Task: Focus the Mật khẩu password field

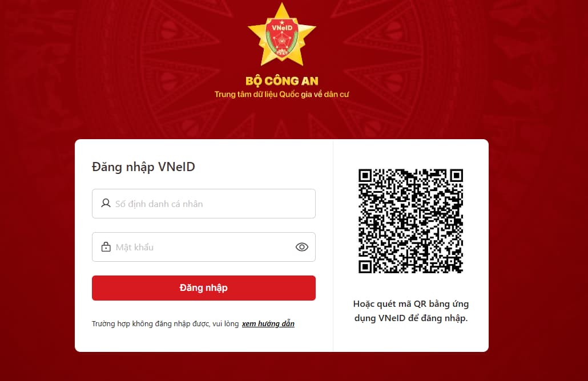Action: point(204,247)
